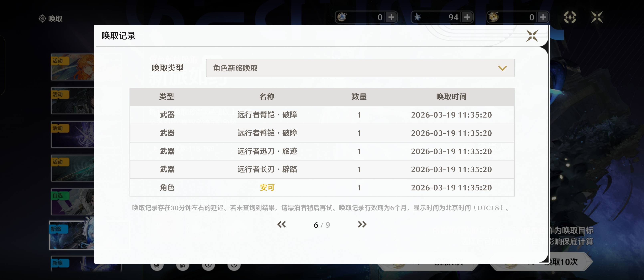Image resolution: width=644 pixels, height=280 pixels.
Task: Go to next records page
Action: 362,224
